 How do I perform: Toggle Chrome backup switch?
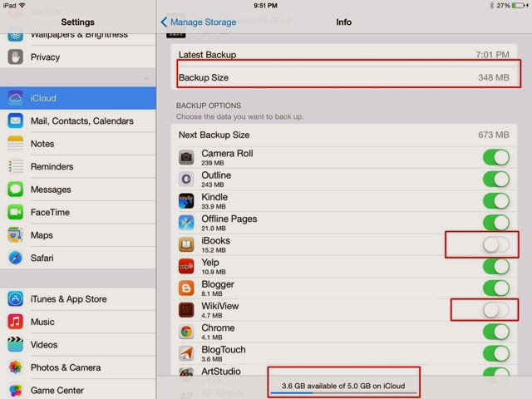point(496,332)
